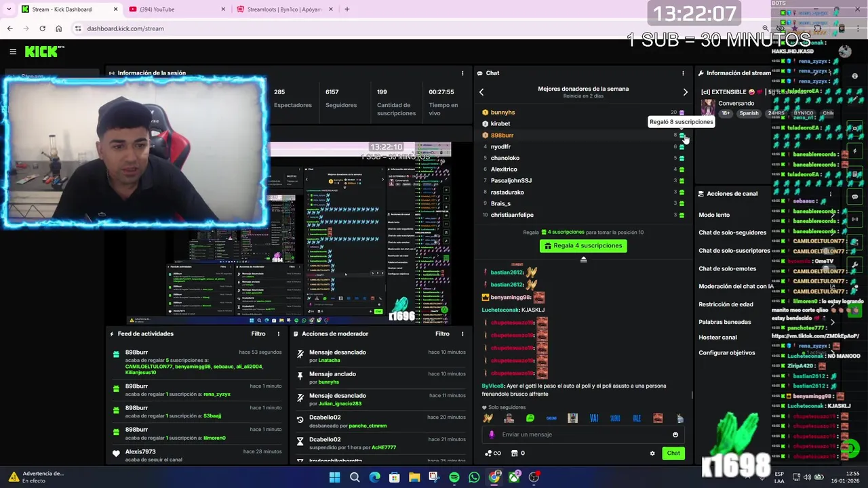Open a new browser tab with the plus button
Image resolution: width=868 pixels, height=488 pixels.
click(x=347, y=9)
